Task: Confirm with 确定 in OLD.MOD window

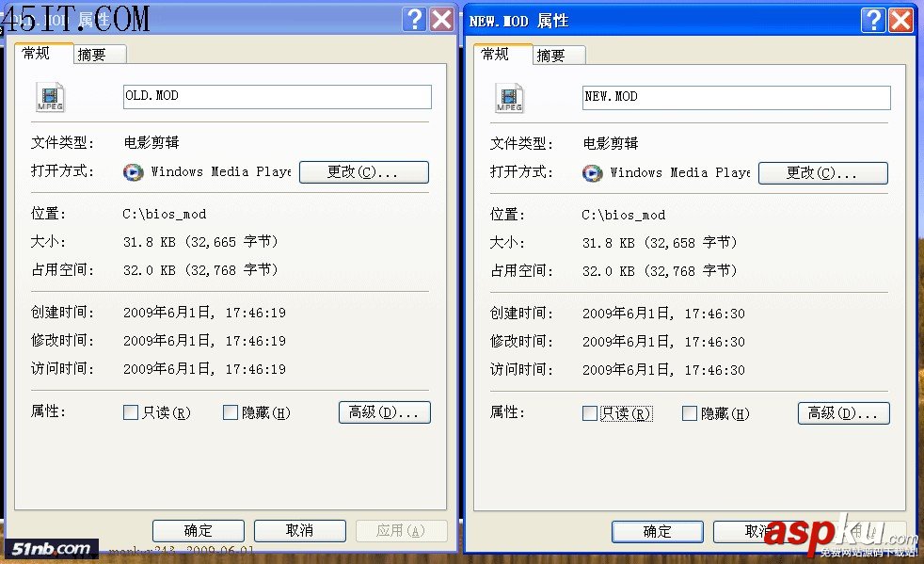Action: [x=198, y=531]
